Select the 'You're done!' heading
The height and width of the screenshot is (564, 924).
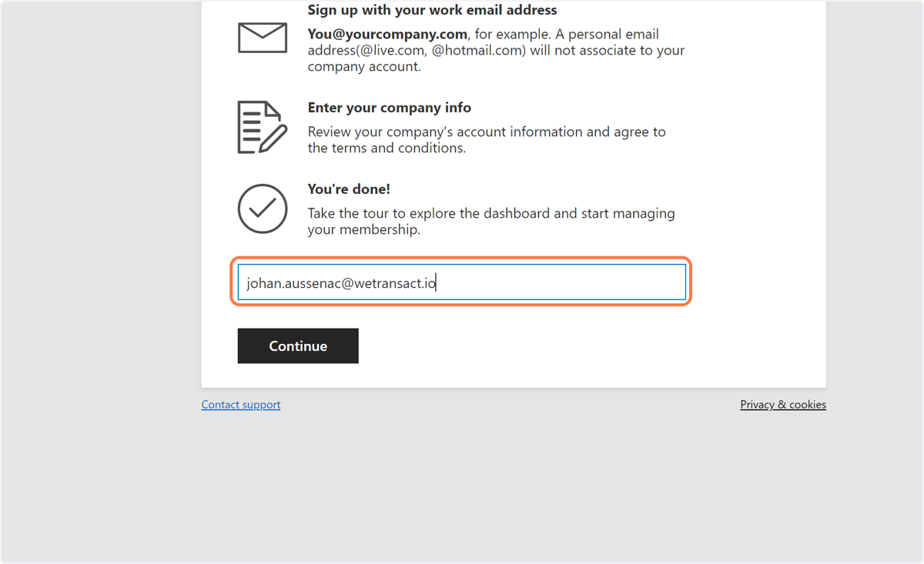[x=349, y=189]
